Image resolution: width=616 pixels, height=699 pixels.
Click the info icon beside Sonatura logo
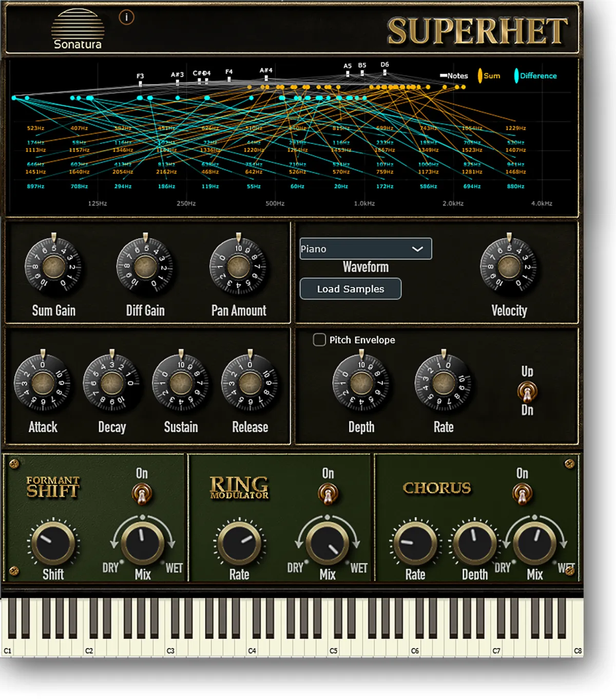click(x=126, y=17)
